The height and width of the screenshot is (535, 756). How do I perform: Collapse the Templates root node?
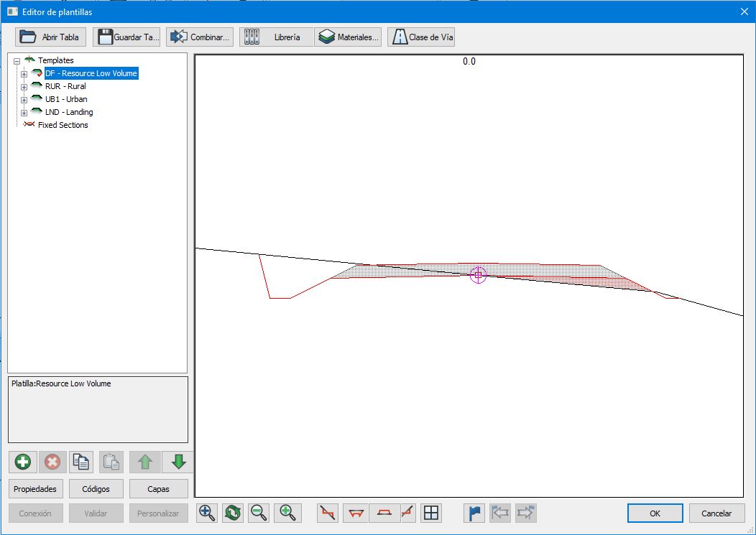[x=17, y=61]
